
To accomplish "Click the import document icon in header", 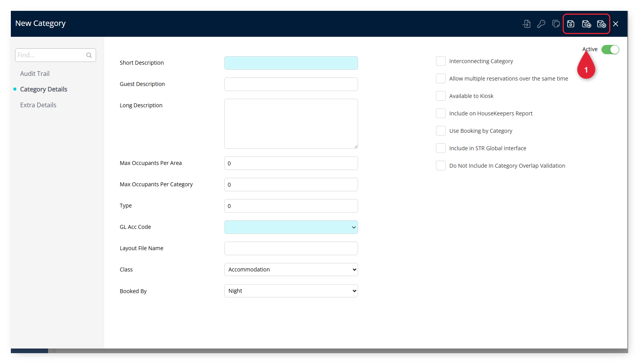I will (526, 24).
